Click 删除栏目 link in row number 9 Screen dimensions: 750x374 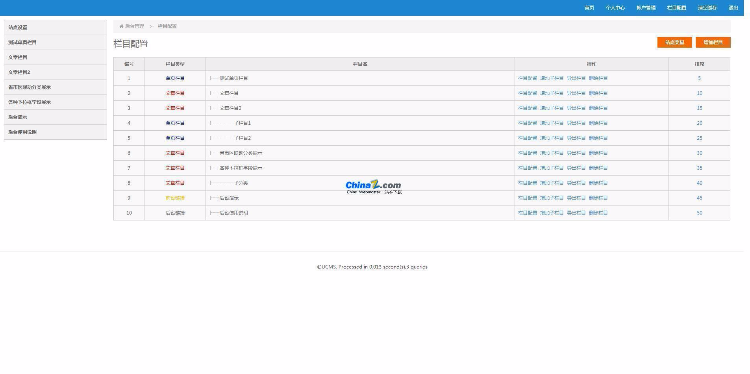coord(598,198)
